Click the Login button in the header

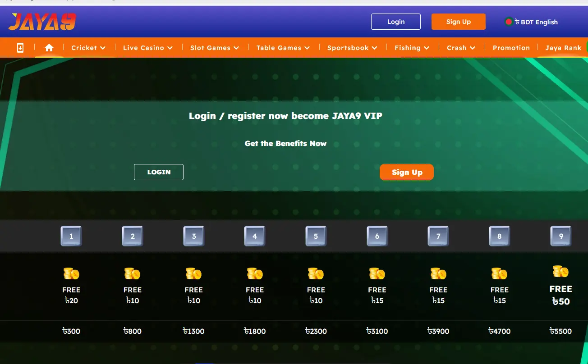(395, 22)
